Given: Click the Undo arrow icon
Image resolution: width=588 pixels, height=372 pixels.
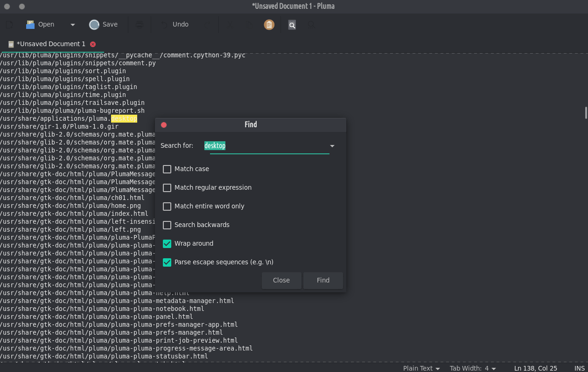Looking at the screenshot, I should (x=164, y=25).
